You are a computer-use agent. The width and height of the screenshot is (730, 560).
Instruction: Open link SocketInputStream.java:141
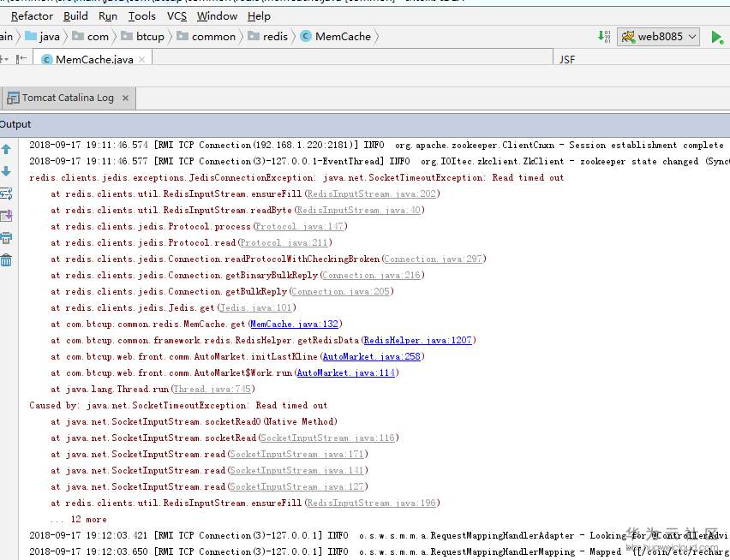pos(296,471)
